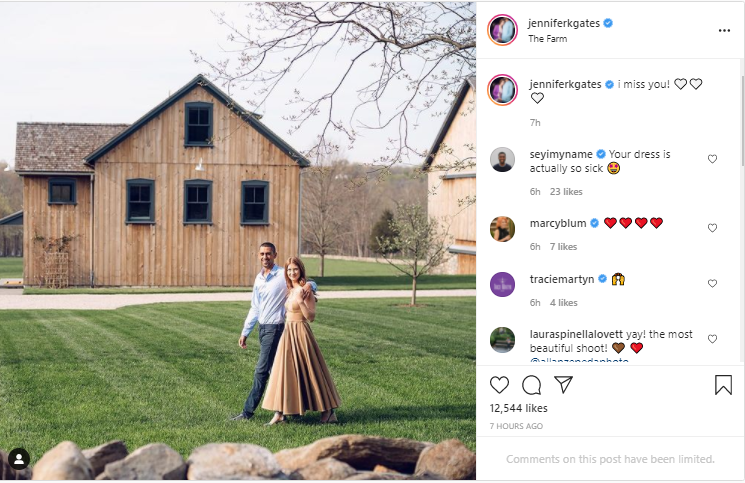
Task: Like seyimyname's comment
Action: pos(712,159)
